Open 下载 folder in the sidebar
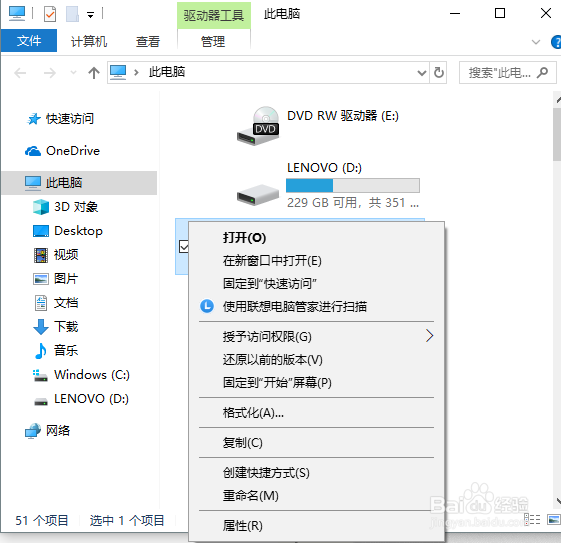 coord(56,327)
